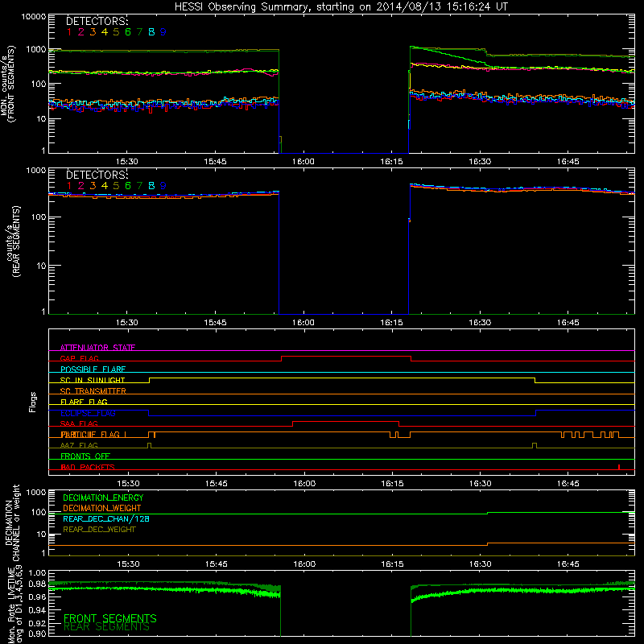Click 16:45 tick under the decimation plot

pos(568,564)
